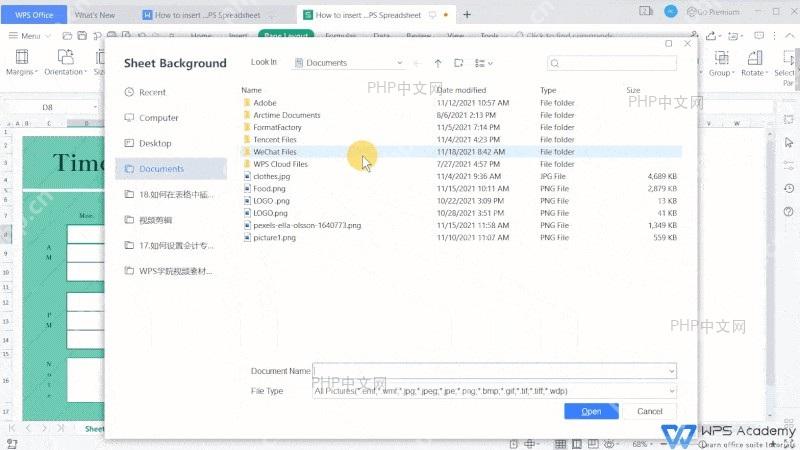The image size is (800, 450).
Task: Click the history clock icon in right sidebar
Action: click(x=789, y=188)
